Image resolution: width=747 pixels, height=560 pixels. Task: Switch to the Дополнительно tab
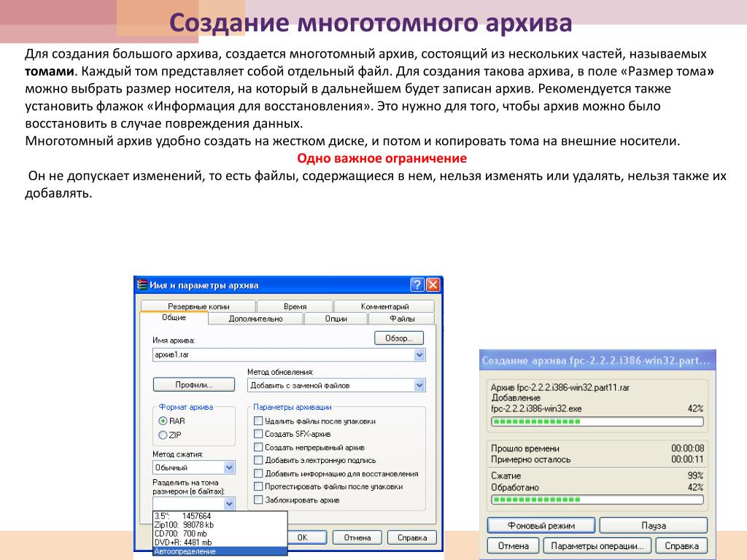tap(256, 319)
